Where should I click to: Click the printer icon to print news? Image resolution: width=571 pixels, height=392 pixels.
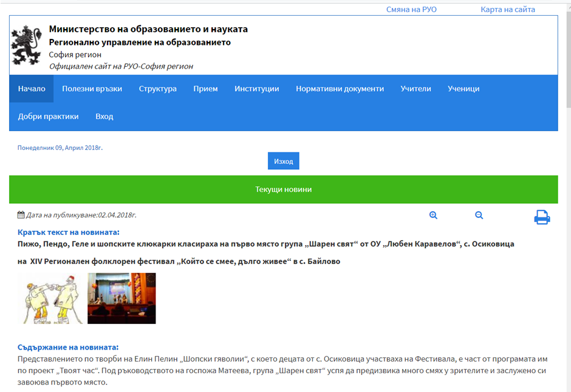click(x=542, y=217)
